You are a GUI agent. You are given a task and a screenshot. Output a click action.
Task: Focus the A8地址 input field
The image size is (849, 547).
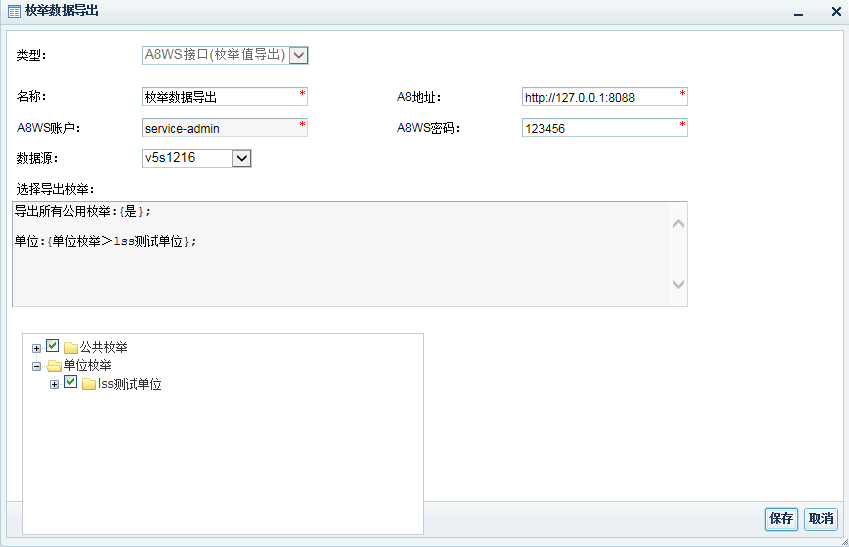[x=605, y=97]
